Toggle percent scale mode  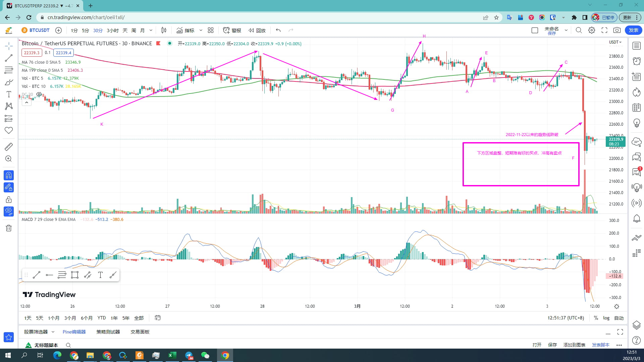pyautogui.click(x=596, y=318)
